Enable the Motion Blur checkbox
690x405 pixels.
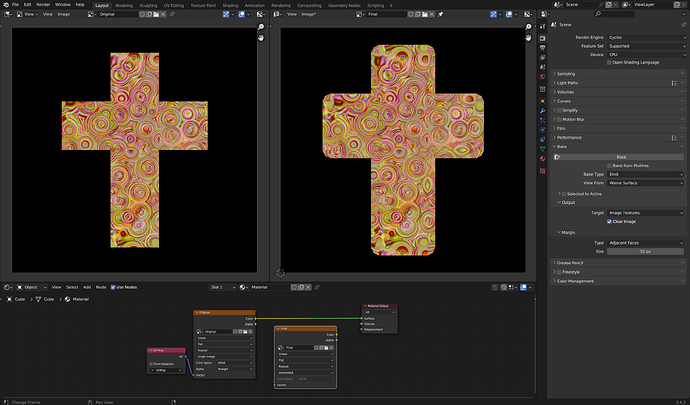pyautogui.click(x=559, y=119)
